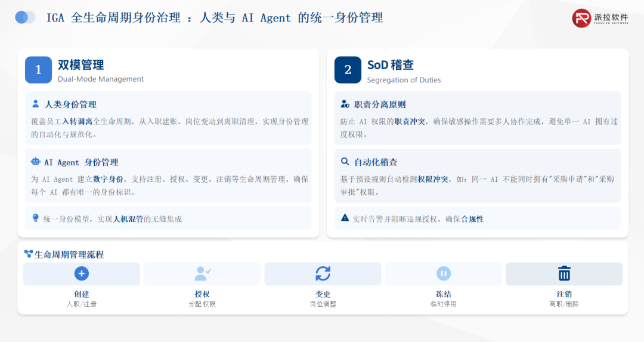Click the user-check icon above 授权
The height and width of the screenshot is (342, 644).
click(202, 273)
